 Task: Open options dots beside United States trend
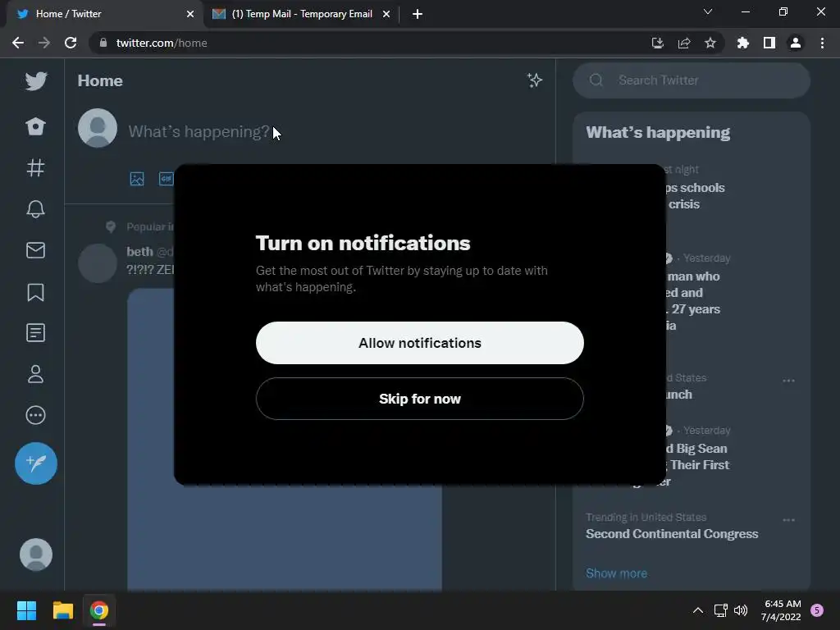click(788, 381)
